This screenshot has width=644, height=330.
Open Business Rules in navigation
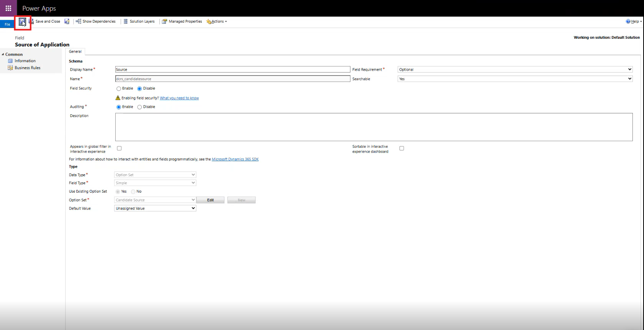tap(27, 68)
